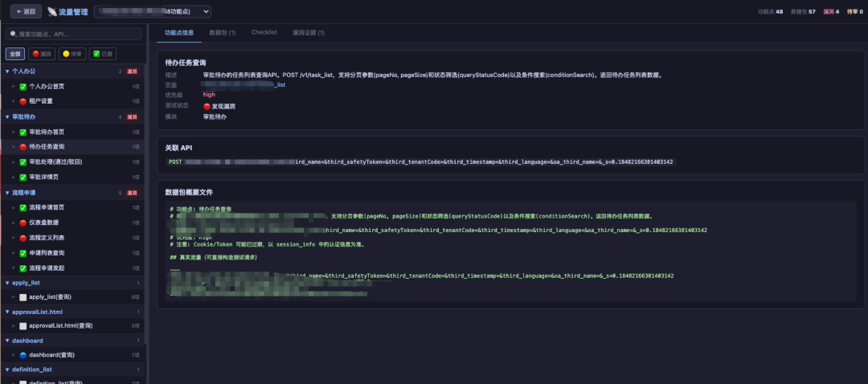The image size is (868, 384).
Task: Click the 返回 back button
Action: pyautogui.click(x=26, y=11)
